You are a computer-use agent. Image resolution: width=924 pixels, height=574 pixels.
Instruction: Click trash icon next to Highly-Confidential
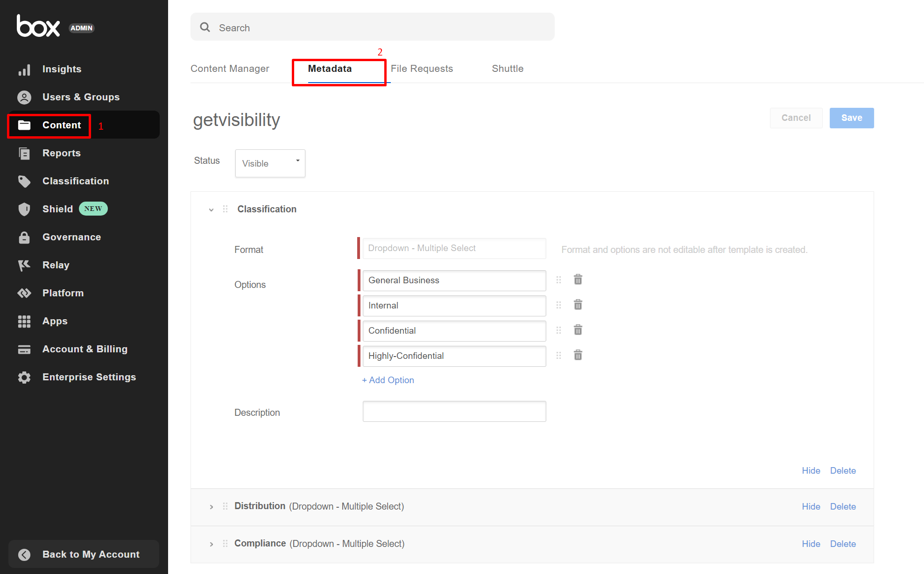[x=578, y=355]
